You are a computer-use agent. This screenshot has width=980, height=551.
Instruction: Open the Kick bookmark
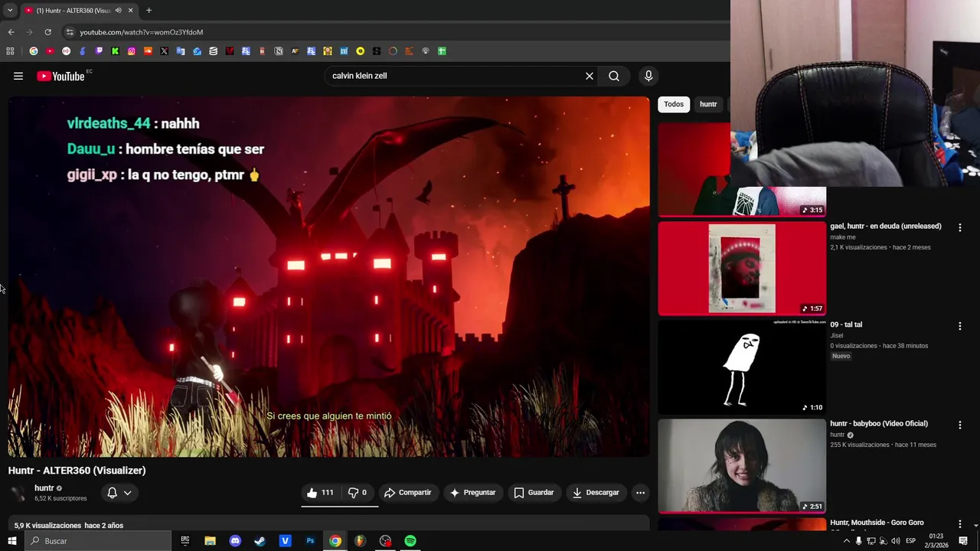[x=115, y=51]
